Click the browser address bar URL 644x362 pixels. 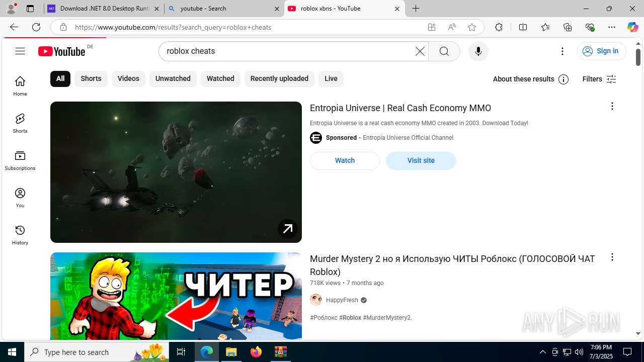click(173, 27)
